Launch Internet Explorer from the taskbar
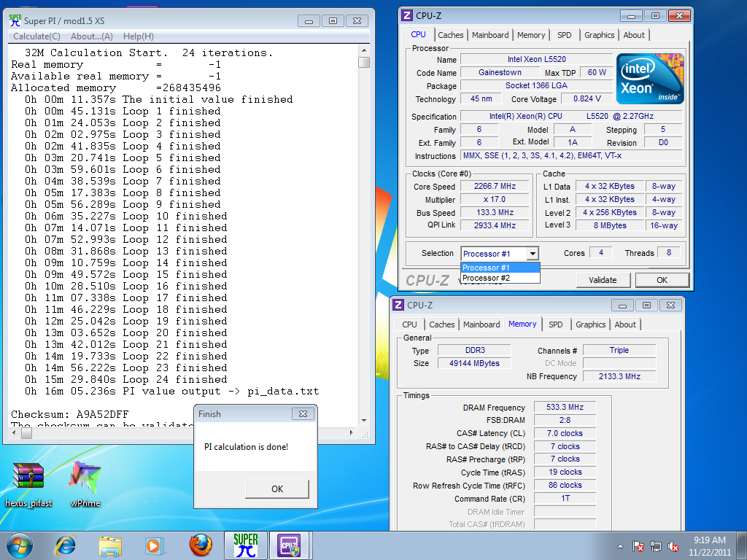The image size is (747, 560). (x=66, y=545)
